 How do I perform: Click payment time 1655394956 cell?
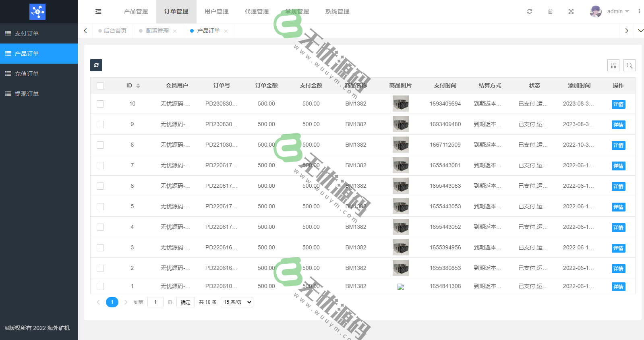point(445,247)
